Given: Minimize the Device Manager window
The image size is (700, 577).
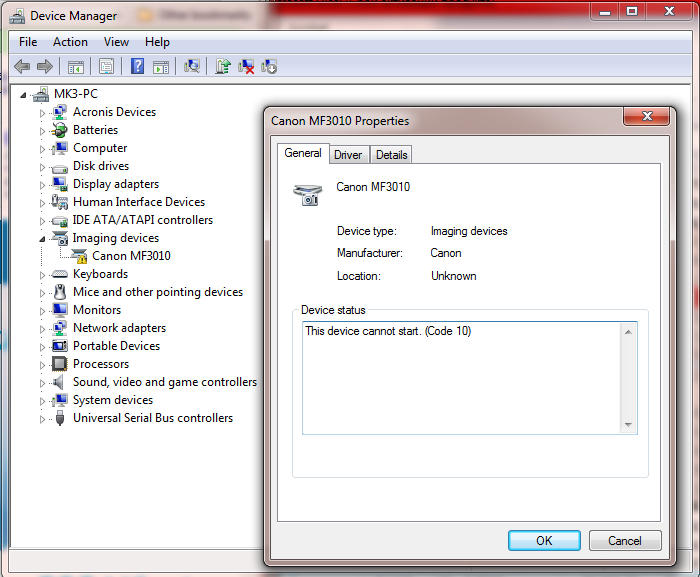Looking at the screenshot, I should 605,12.
